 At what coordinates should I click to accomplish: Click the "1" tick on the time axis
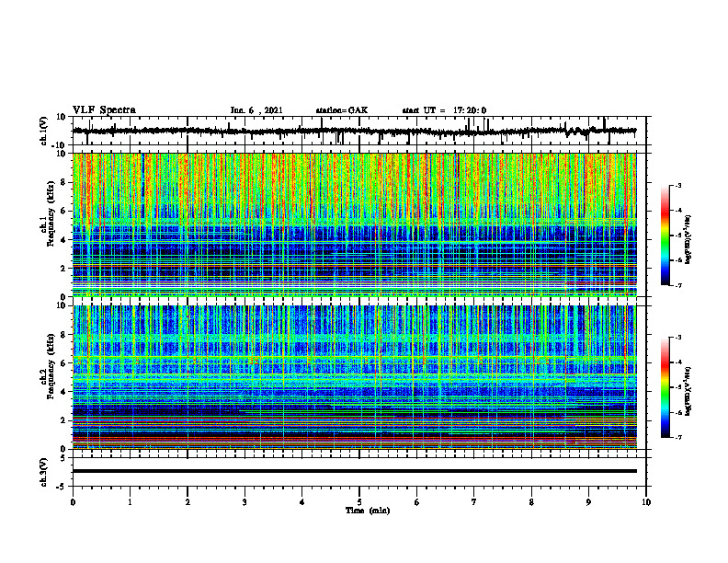click(130, 502)
